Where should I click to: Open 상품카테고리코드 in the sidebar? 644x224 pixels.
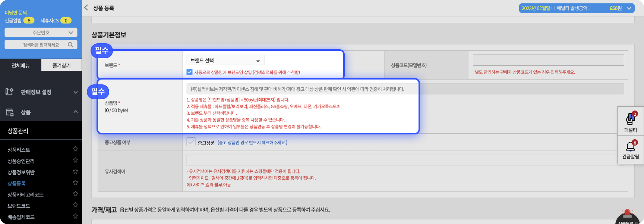click(26, 195)
